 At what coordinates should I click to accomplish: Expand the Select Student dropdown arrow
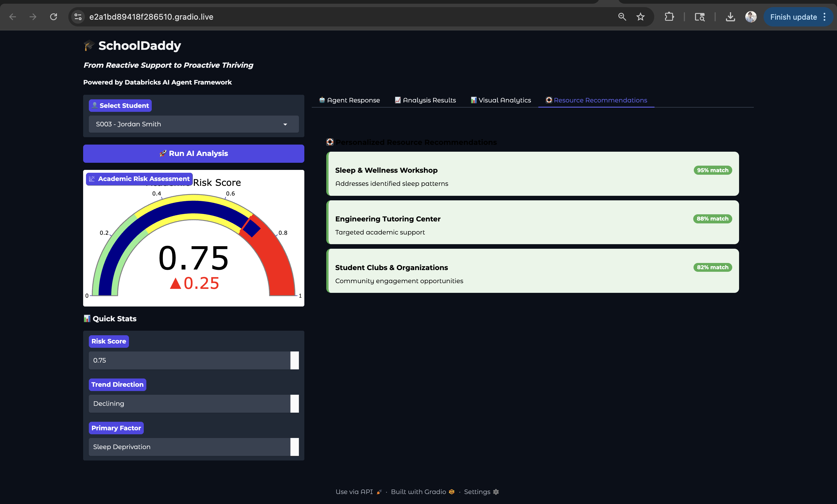pos(285,124)
